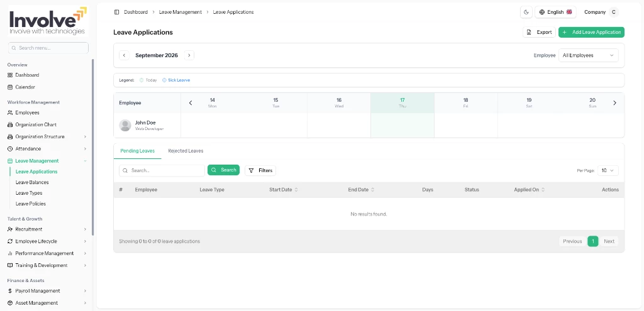Collapse the Leave Management menu
The image size is (644, 311).
click(x=47, y=161)
